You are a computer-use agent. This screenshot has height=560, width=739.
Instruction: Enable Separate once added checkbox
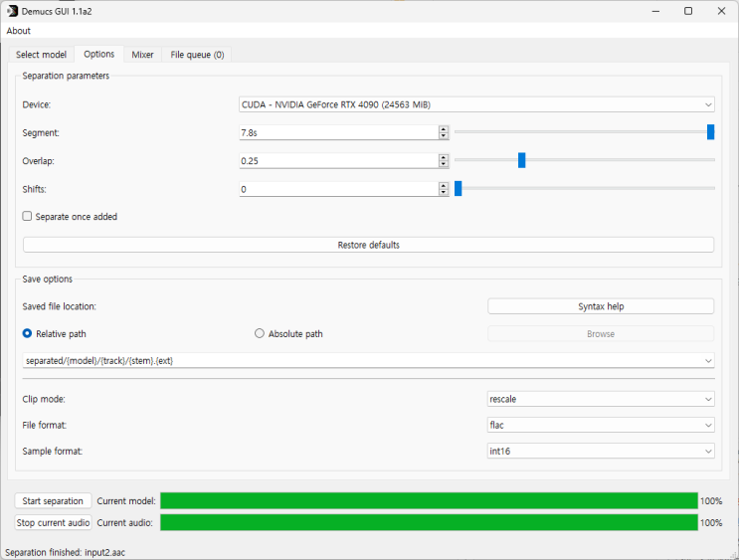click(27, 216)
